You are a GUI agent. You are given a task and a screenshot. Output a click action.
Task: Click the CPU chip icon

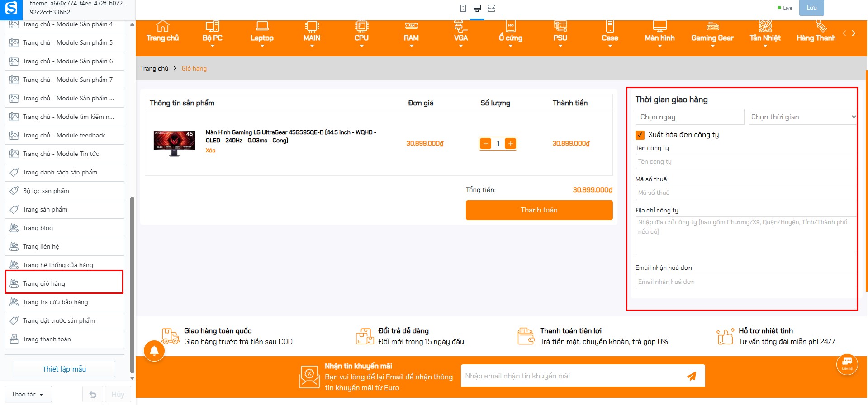pyautogui.click(x=361, y=26)
